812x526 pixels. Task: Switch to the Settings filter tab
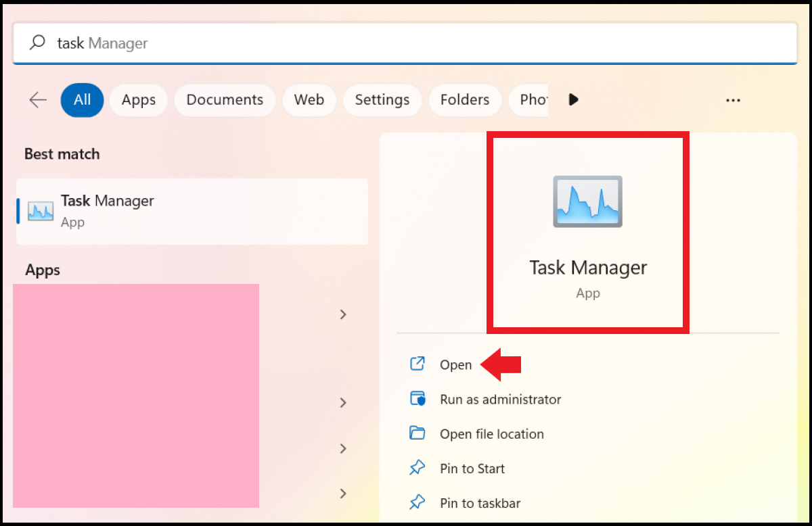pos(382,100)
